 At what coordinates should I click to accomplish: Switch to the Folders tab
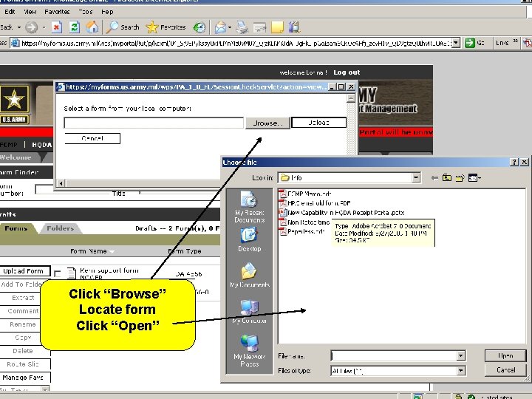pos(60,228)
